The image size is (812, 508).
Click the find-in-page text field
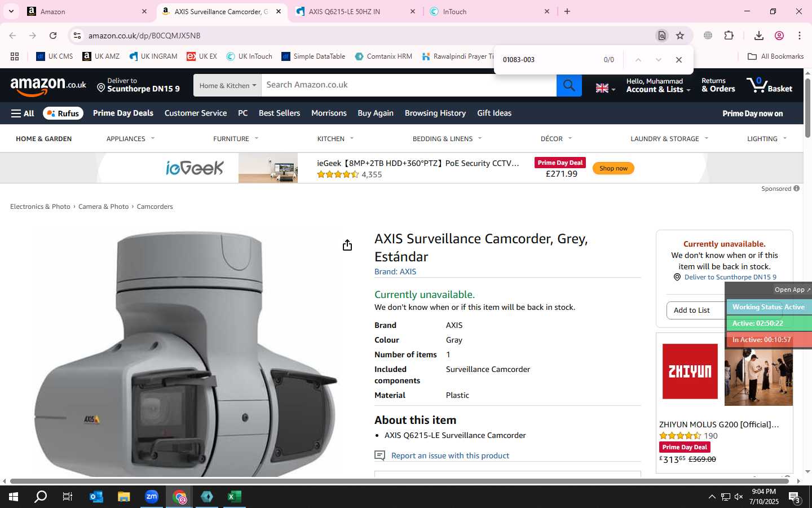click(547, 60)
